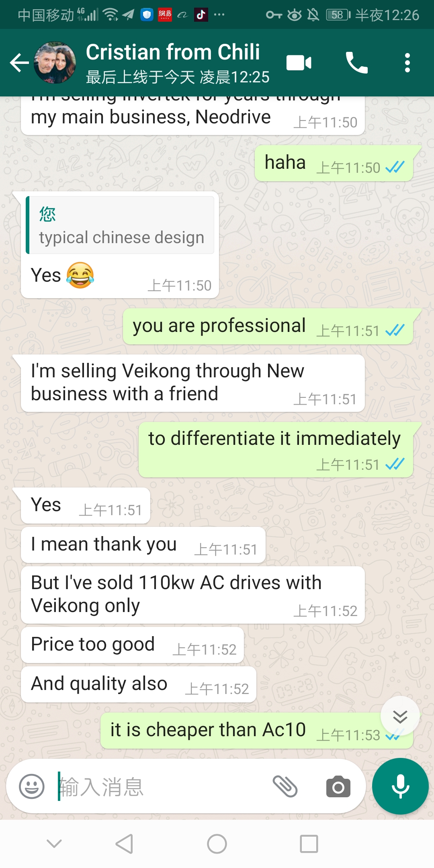This screenshot has width=434, height=868.
Task: Tap the "Price too good" message
Action: coord(133,645)
